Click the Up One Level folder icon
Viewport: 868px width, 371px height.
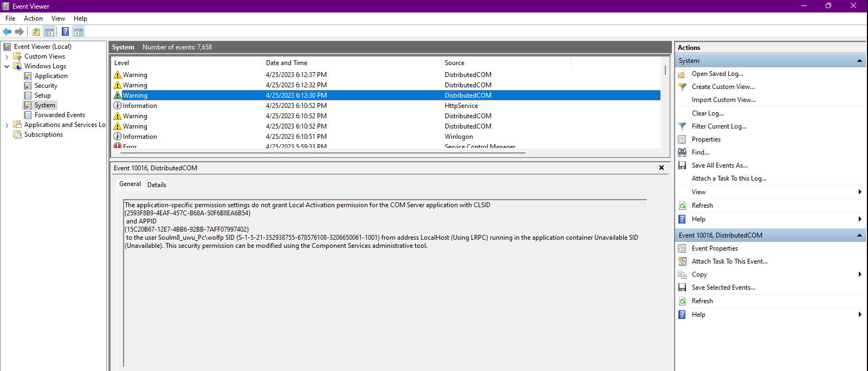(36, 31)
